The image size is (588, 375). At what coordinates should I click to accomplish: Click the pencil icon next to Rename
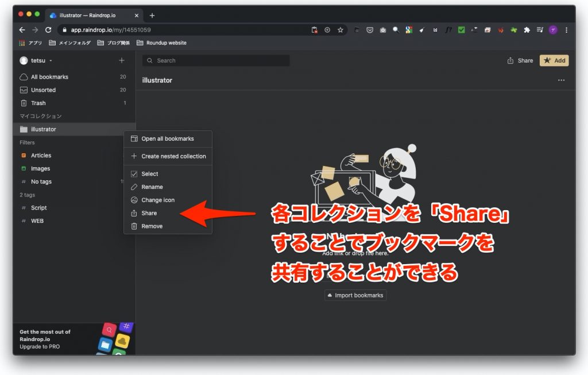coord(134,187)
